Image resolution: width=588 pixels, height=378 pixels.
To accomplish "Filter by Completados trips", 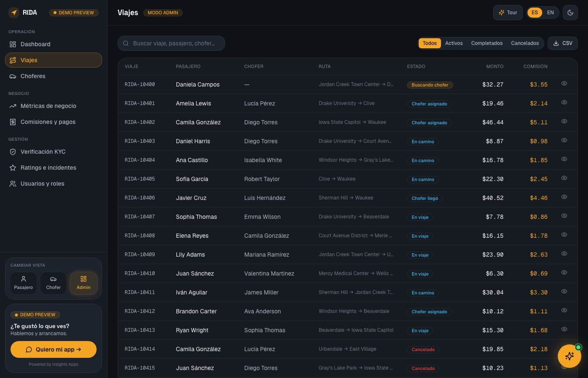I will (487, 43).
